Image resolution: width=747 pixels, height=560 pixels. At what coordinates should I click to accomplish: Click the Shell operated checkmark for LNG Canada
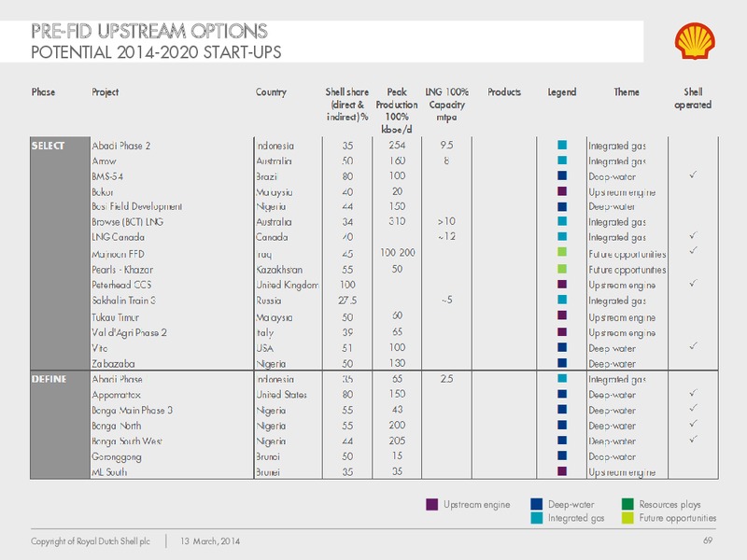coord(693,235)
